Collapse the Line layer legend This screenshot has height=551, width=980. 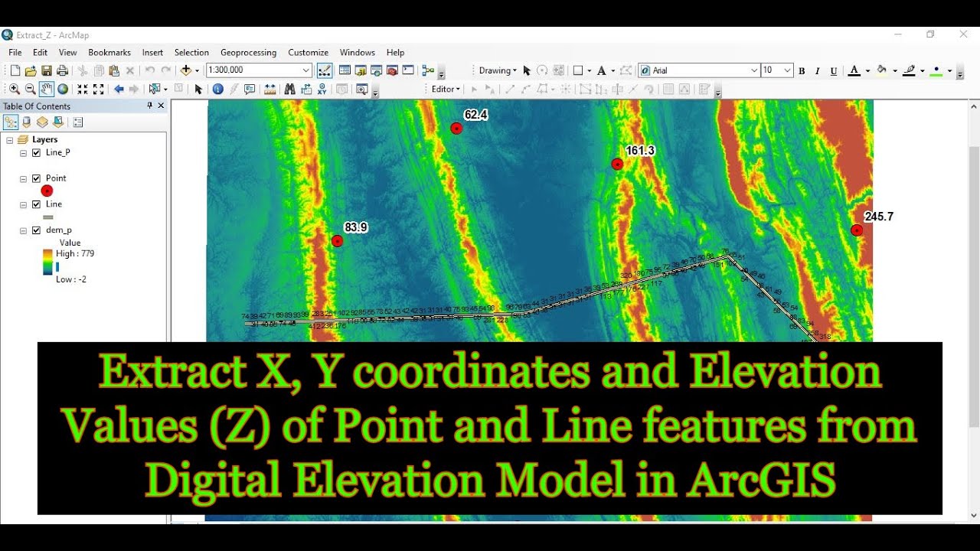point(24,204)
